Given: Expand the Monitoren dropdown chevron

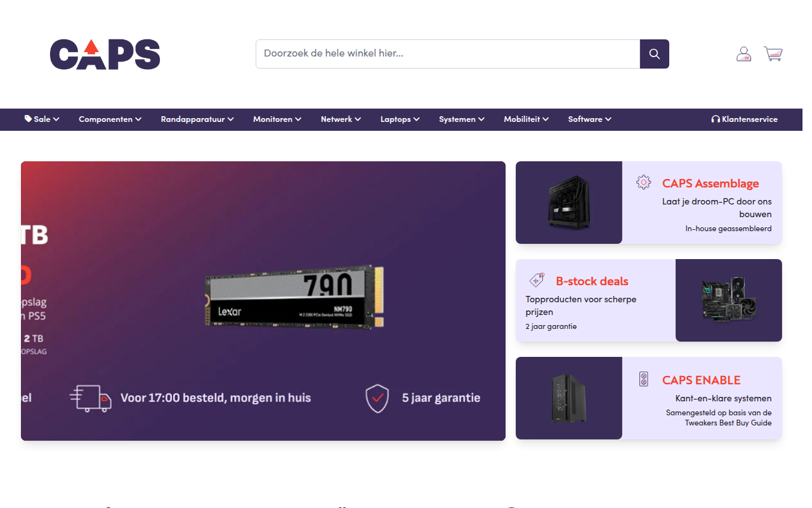Looking at the screenshot, I should 298,119.
